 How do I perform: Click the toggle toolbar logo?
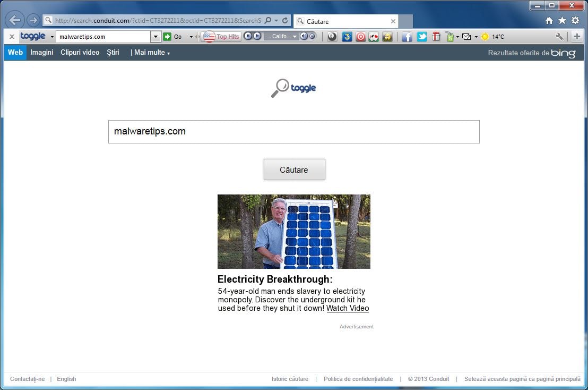coord(32,36)
